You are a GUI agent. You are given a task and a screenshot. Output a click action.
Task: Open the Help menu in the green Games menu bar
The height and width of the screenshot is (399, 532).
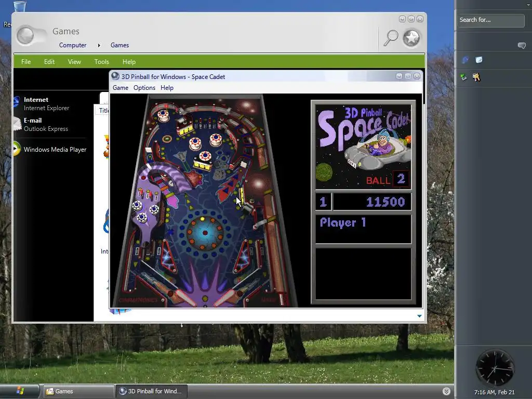click(x=129, y=61)
